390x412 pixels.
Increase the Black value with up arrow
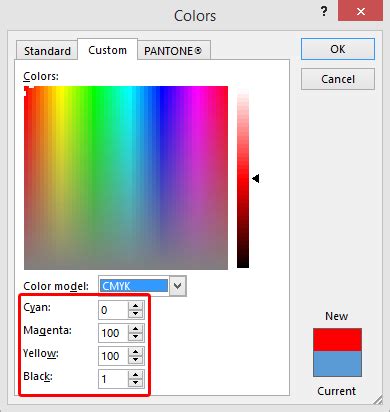135,375
